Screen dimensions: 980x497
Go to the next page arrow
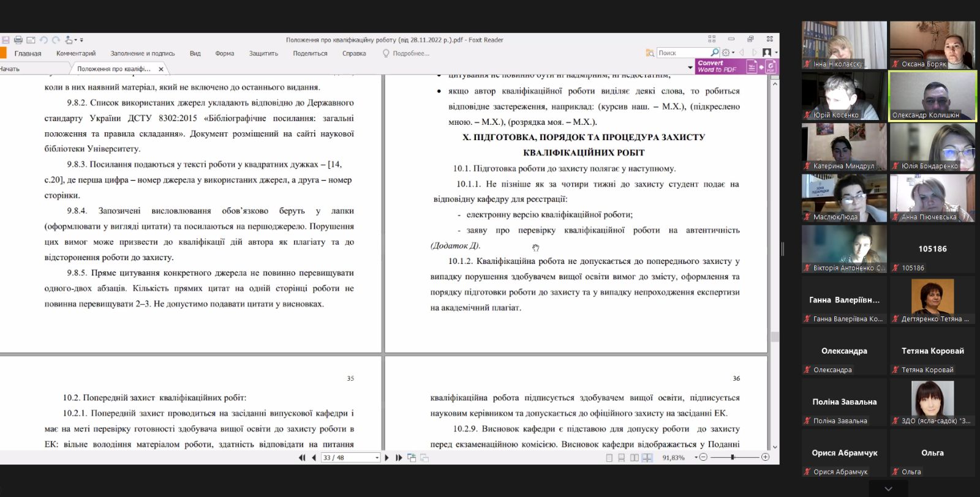(386, 458)
